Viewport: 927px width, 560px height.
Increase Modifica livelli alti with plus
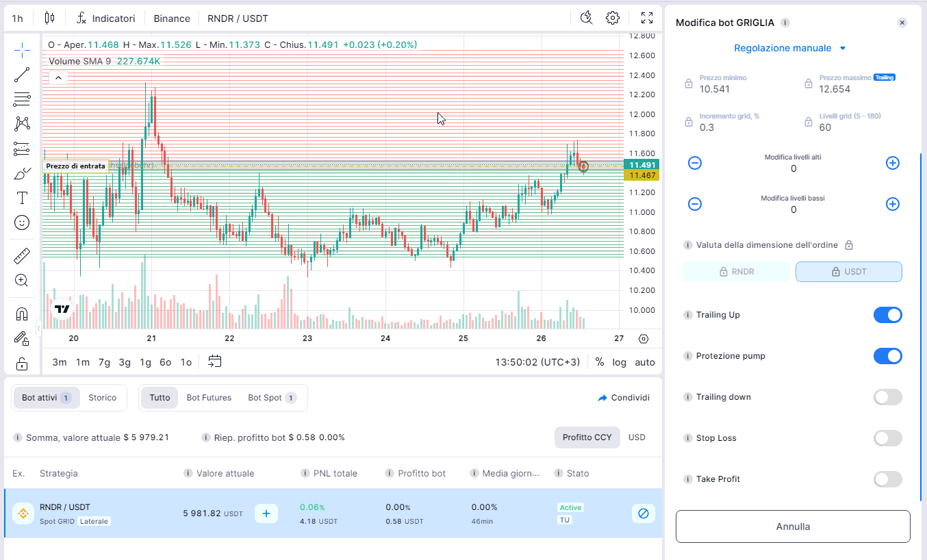892,163
